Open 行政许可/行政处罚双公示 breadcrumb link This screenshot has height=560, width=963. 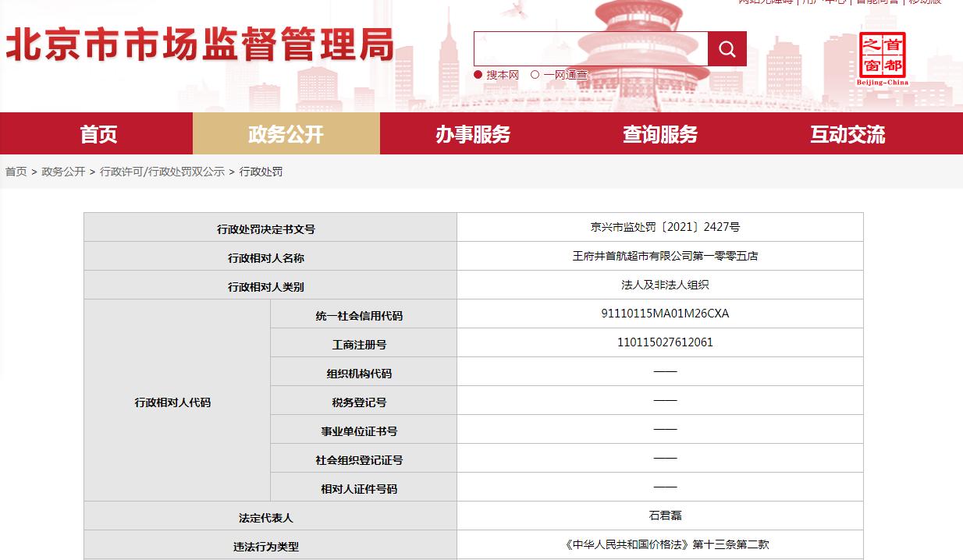162,172
